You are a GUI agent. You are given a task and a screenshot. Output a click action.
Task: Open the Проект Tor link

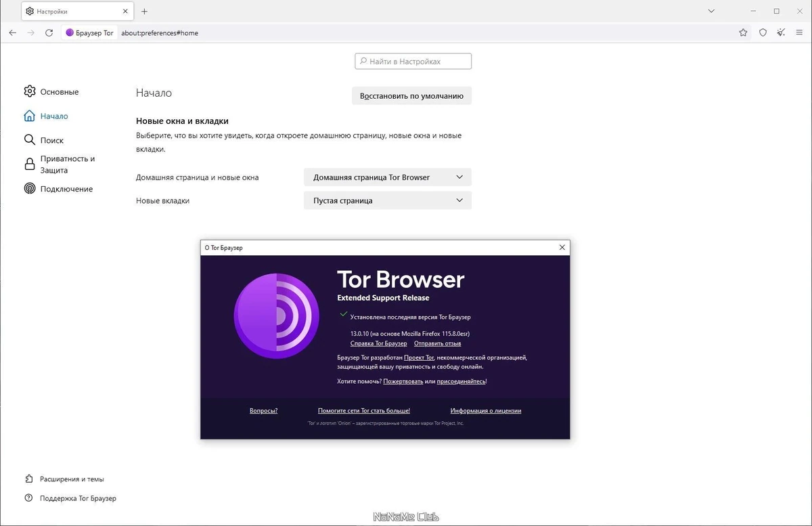point(419,357)
